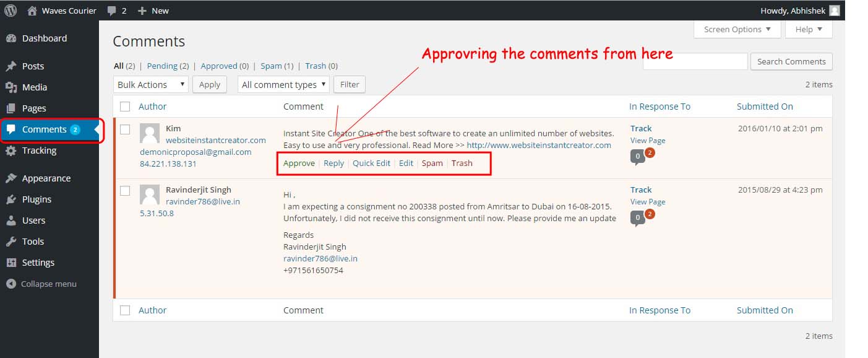868x358 pixels.
Task: Click IP address 84.221.138.131
Action: pyautogui.click(x=168, y=164)
